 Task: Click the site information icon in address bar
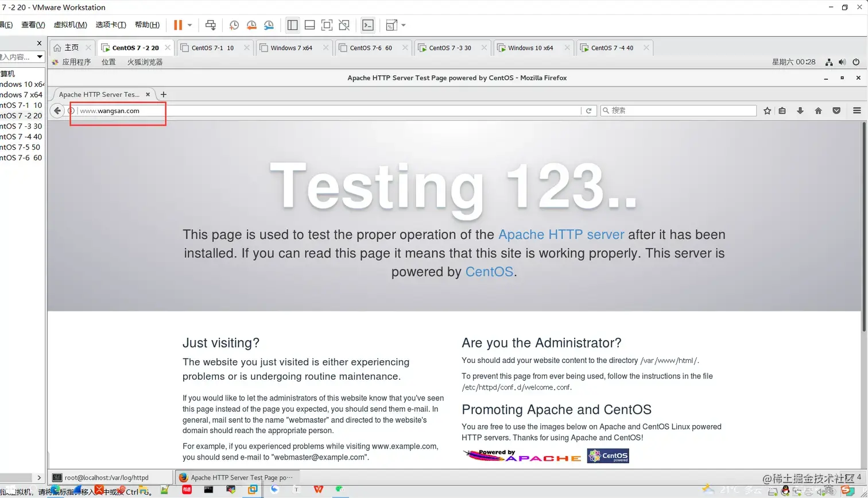pyautogui.click(x=71, y=111)
